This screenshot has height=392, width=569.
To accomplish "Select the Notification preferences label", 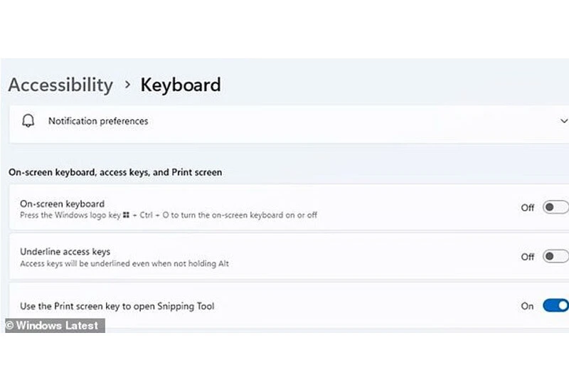I will pyautogui.click(x=98, y=121).
